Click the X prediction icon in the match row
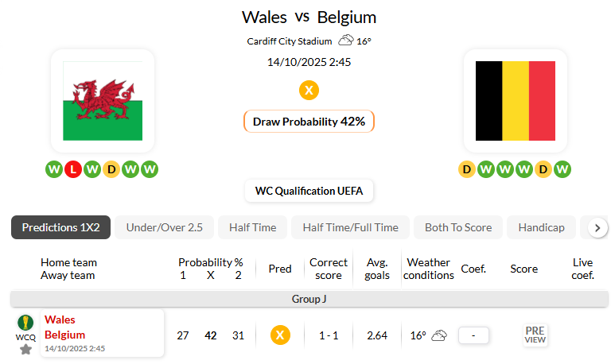611x364 pixels. click(x=279, y=335)
